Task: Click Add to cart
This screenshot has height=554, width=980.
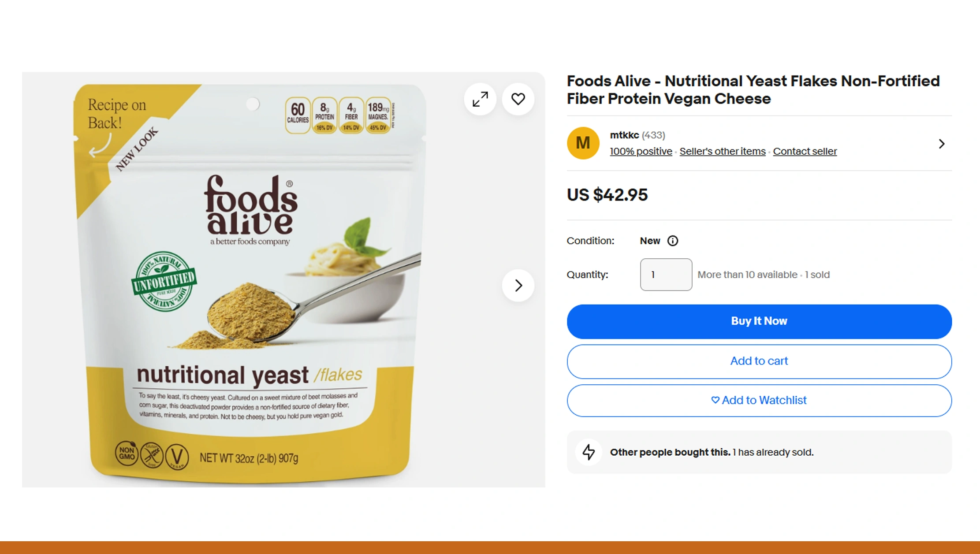Action: point(758,361)
